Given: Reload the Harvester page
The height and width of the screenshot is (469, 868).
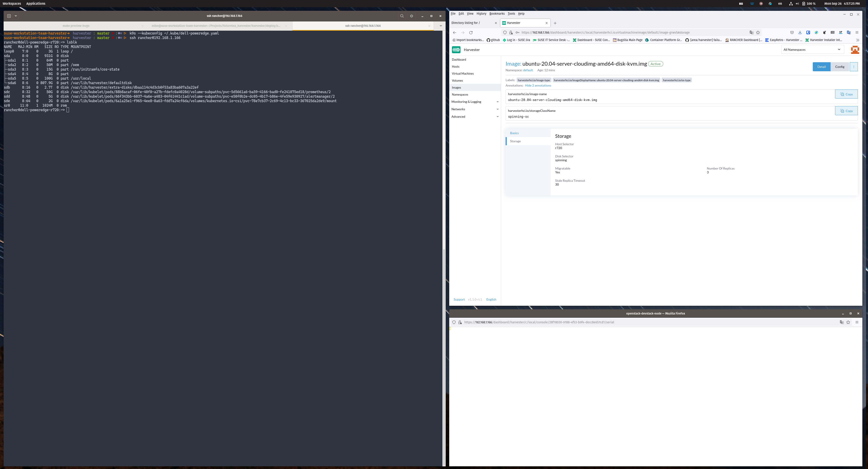Looking at the screenshot, I should coord(471,33).
